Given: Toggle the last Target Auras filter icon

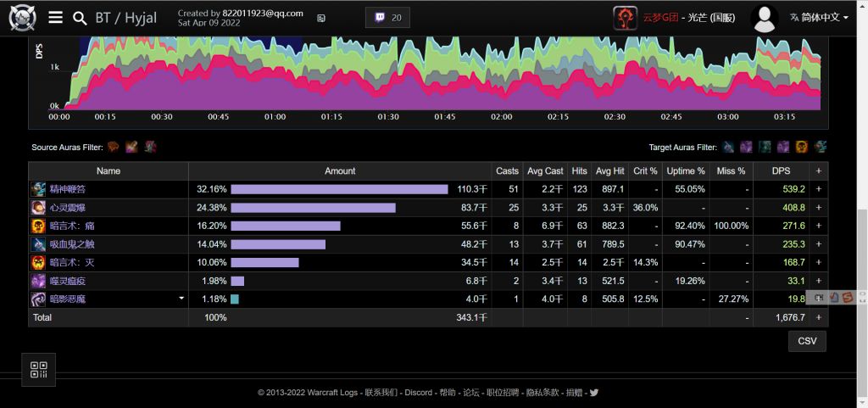Looking at the screenshot, I should (820, 147).
